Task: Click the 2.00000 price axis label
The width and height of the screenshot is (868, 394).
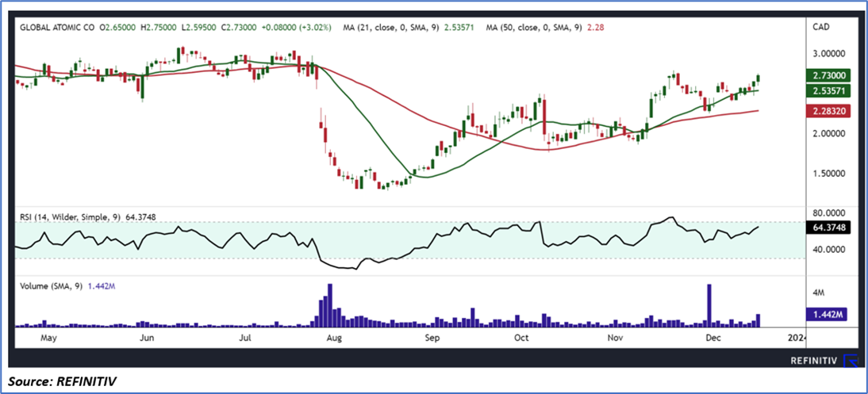Action: [828, 133]
